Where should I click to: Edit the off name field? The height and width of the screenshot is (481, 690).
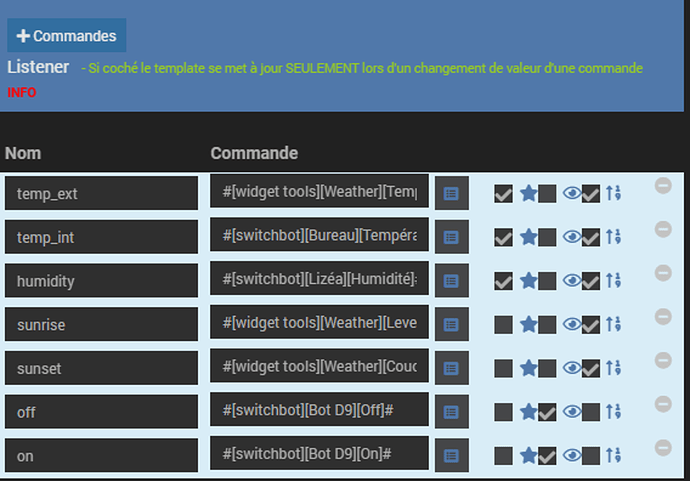point(101,412)
